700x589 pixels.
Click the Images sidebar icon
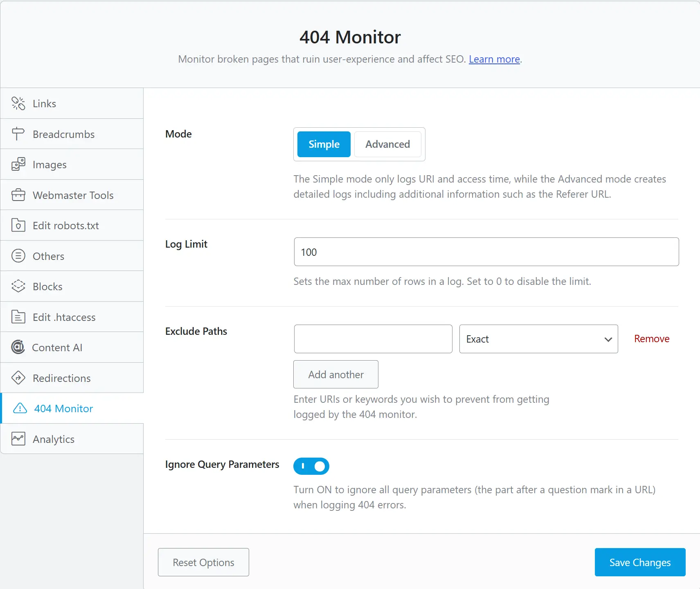pyautogui.click(x=18, y=165)
